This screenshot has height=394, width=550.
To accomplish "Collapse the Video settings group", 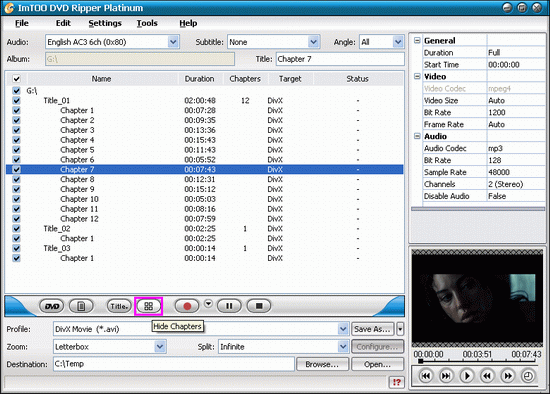I will [x=417, y=76].
